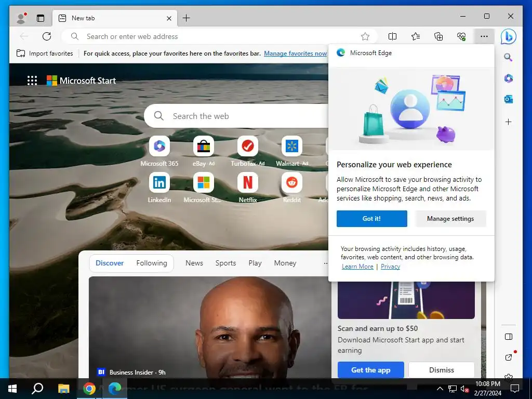Viewport: 532px width, 399px height.
Task: Toggle the sidebar panel icon
Action: (508, 337)
